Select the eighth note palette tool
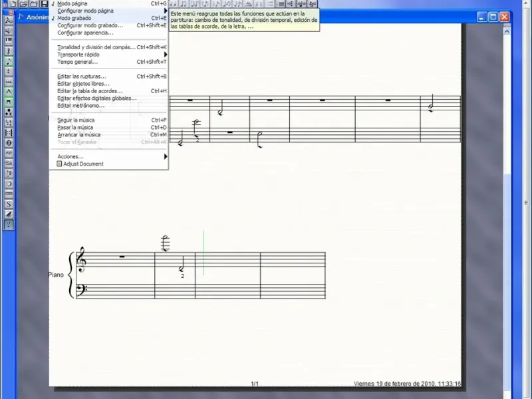Viewport: 532px width, 399px height. point(9,61)
